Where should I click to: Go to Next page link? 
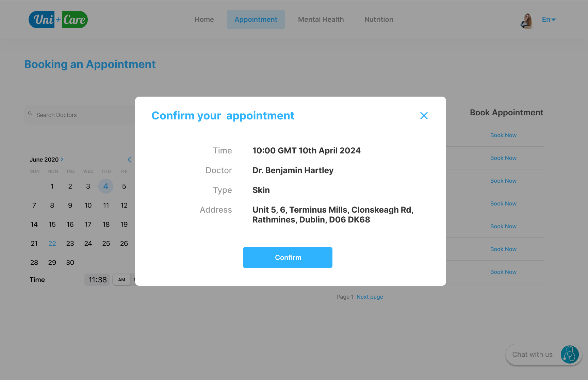[370, 297]
